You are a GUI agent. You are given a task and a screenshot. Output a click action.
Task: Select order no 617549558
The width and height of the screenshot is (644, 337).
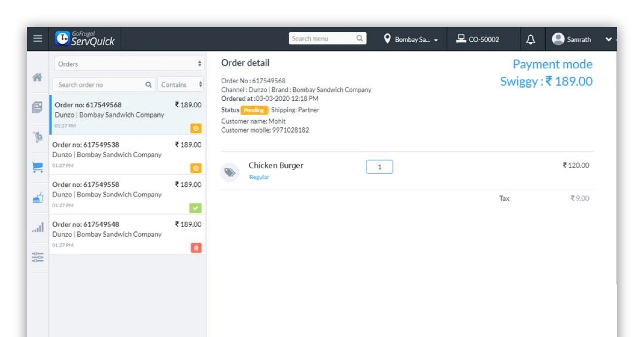tap(128, 194)
